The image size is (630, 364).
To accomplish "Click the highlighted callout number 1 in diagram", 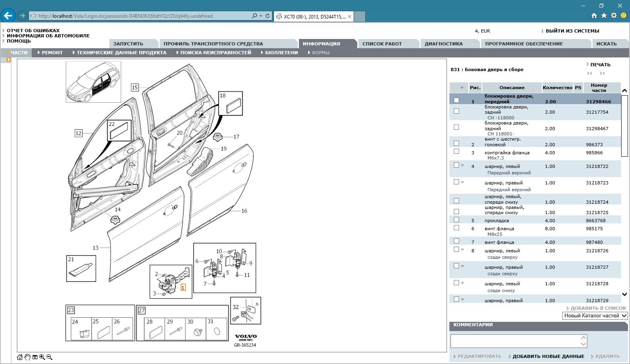I will (183, 288).
